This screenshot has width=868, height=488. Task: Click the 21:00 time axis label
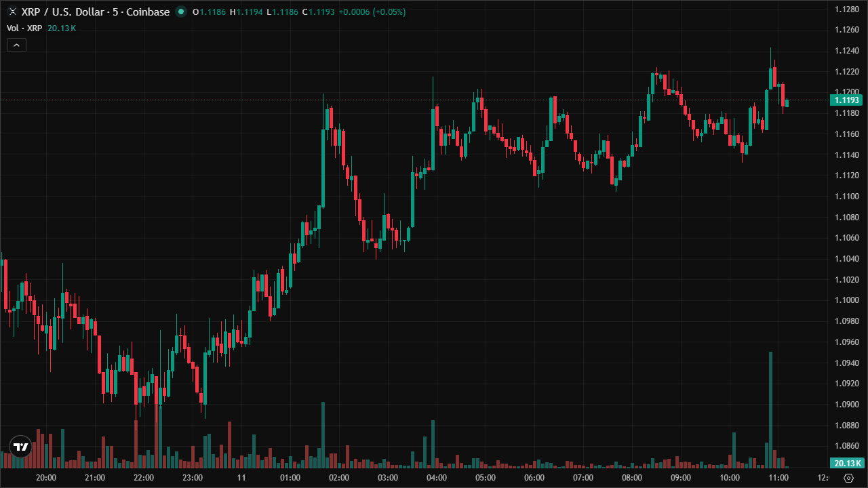(x=95, y=478)
